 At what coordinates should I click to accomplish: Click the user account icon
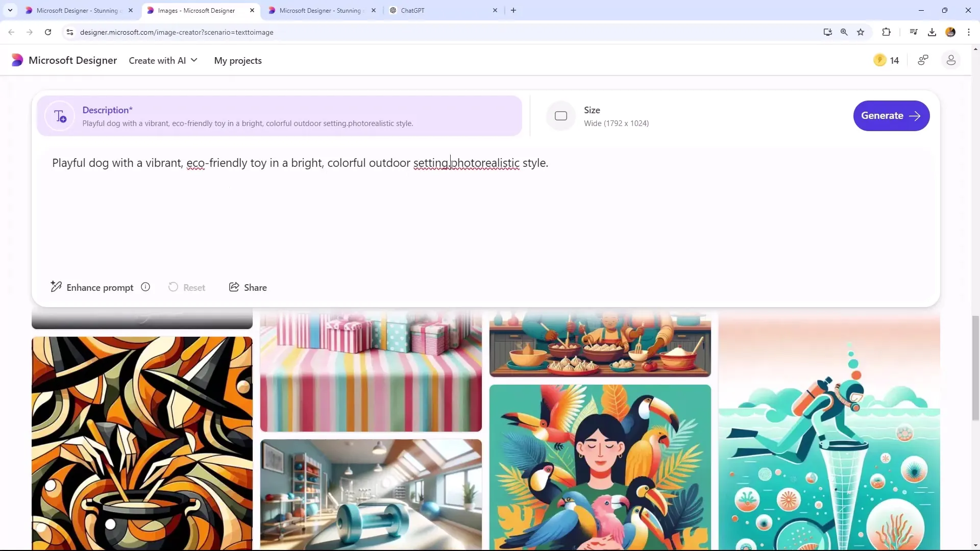[x=952, y=60]
